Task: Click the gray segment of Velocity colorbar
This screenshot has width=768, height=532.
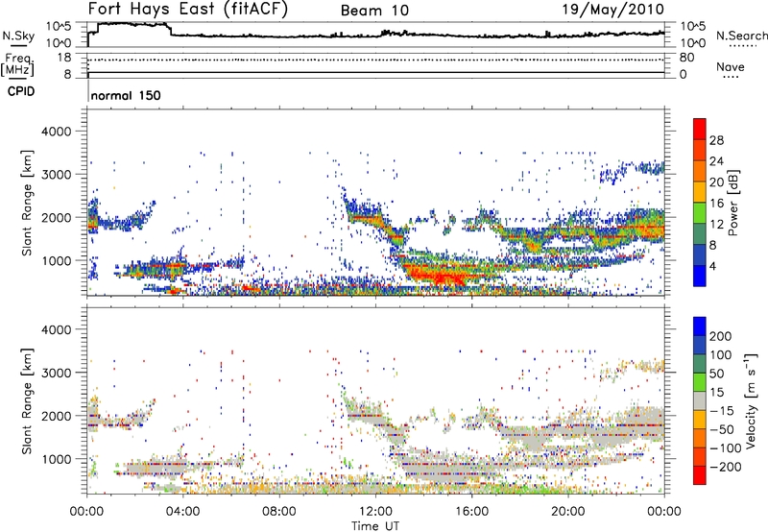Action: pyautogui.click(x=700, y=400)
